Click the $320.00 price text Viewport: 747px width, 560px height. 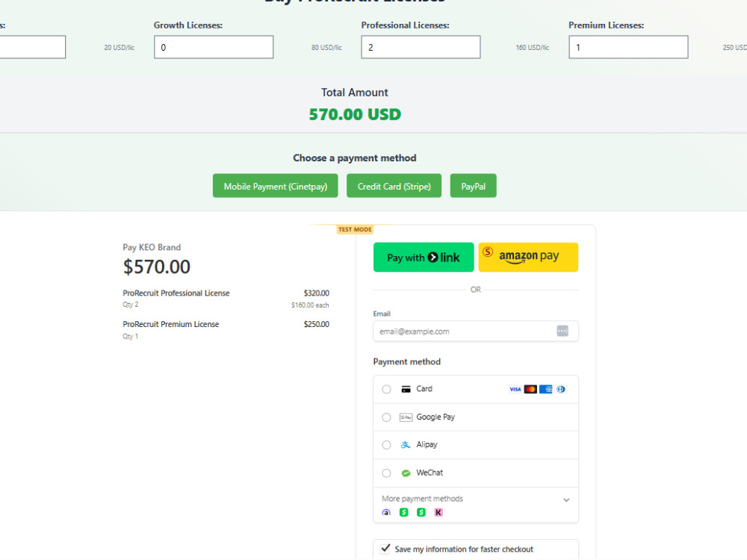(x=316, y=293)
